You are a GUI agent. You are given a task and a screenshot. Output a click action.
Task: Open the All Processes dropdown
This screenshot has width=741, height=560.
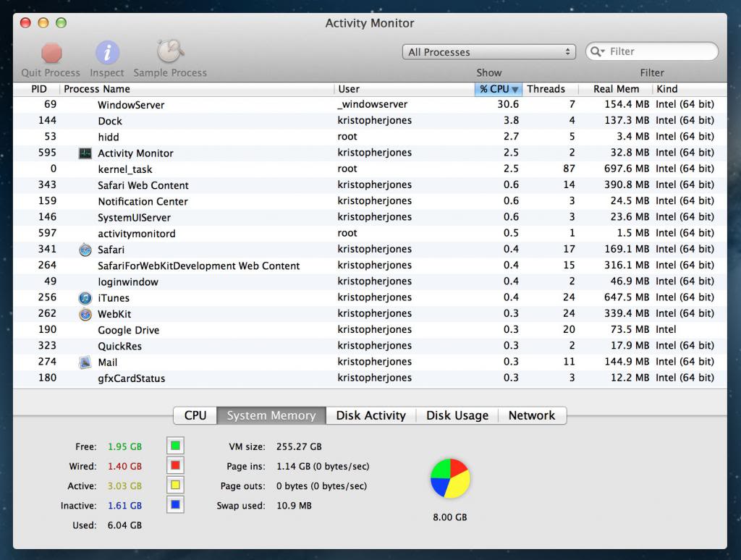click(x=488, y=52)
